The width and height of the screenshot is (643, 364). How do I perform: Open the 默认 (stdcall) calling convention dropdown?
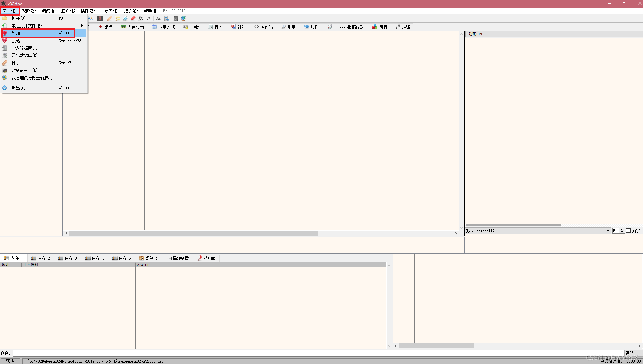[538, 231]
